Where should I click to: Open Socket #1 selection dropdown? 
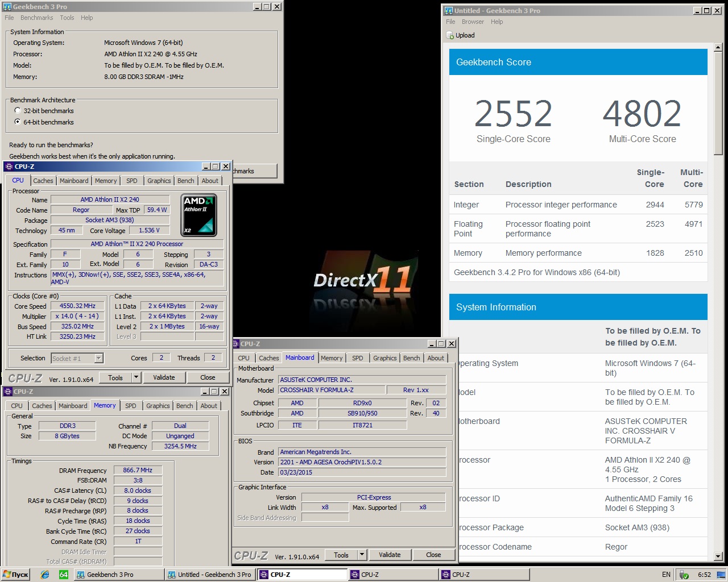click(x=98, y=358)
